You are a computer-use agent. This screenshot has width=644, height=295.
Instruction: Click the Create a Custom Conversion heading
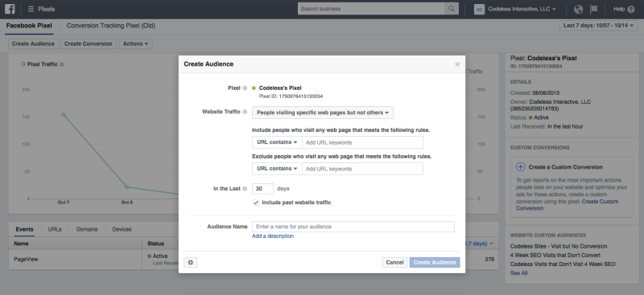pyautogui.click(x=566, y=167)
